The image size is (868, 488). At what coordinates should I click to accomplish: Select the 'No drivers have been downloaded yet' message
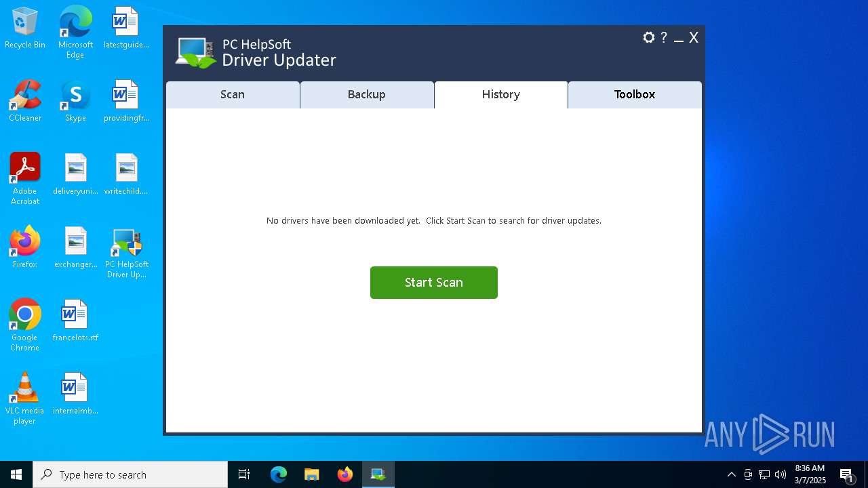pos(434,221)
